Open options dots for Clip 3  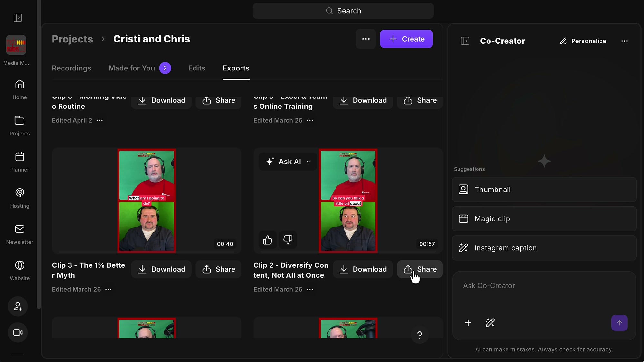coord(109,289)
